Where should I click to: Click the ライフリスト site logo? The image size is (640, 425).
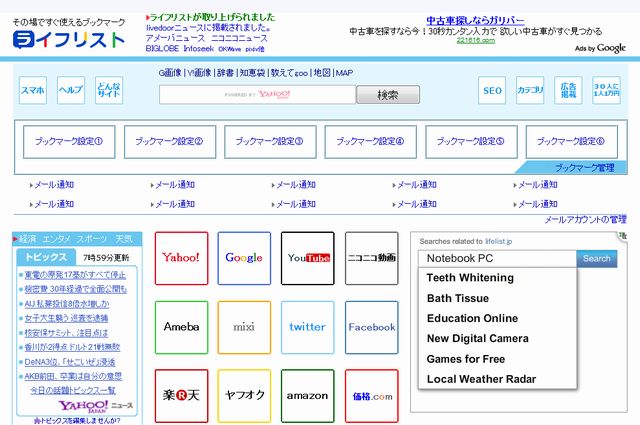pos(69,39)
